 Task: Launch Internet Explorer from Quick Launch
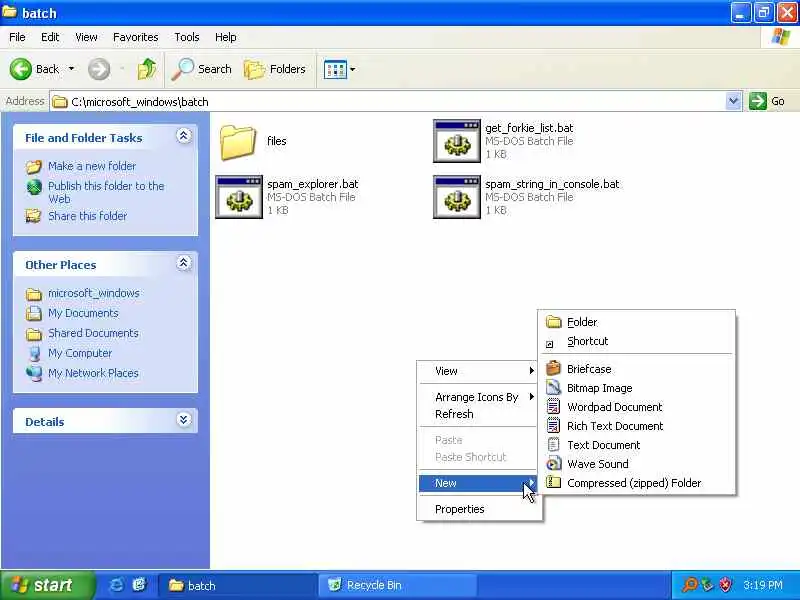click(117, 585)
